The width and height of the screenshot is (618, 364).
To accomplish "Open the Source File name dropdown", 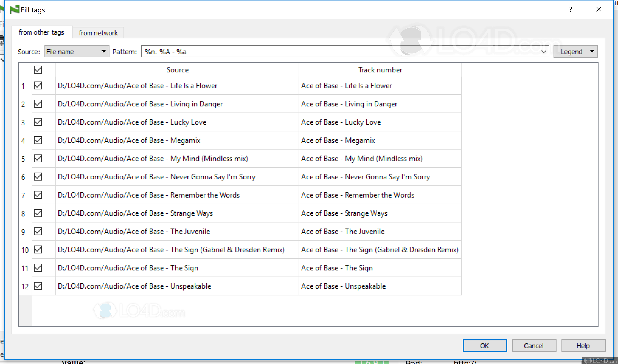I will coord(77,52).
